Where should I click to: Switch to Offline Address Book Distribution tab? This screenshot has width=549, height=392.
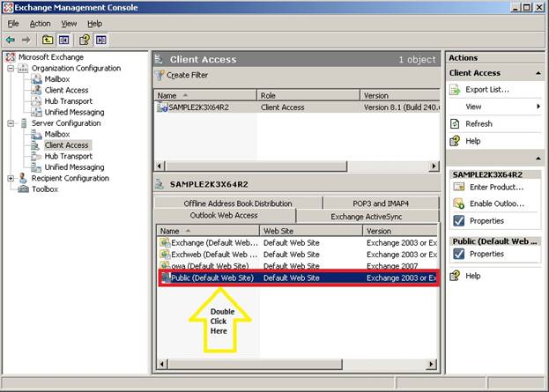pyautogui.click(x=238, y=203)
